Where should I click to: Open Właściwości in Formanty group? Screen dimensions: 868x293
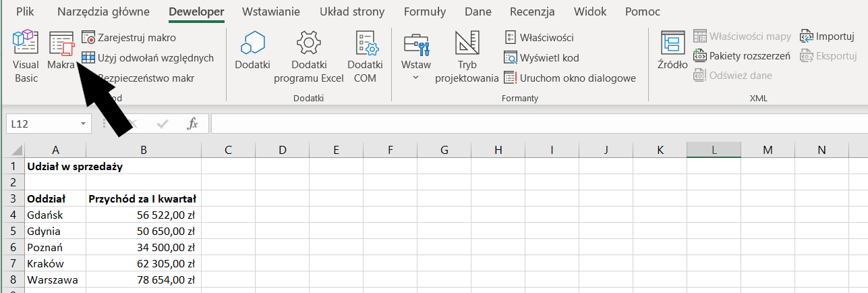[x=539, y=37]
